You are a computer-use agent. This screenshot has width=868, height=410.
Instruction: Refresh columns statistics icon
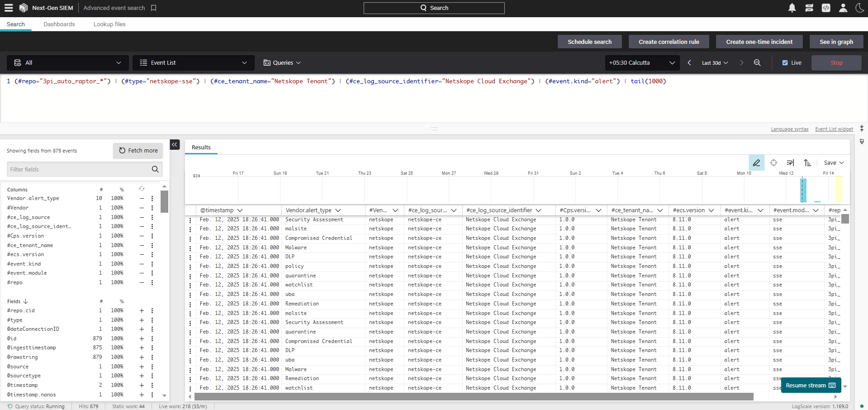pos(142,189)
